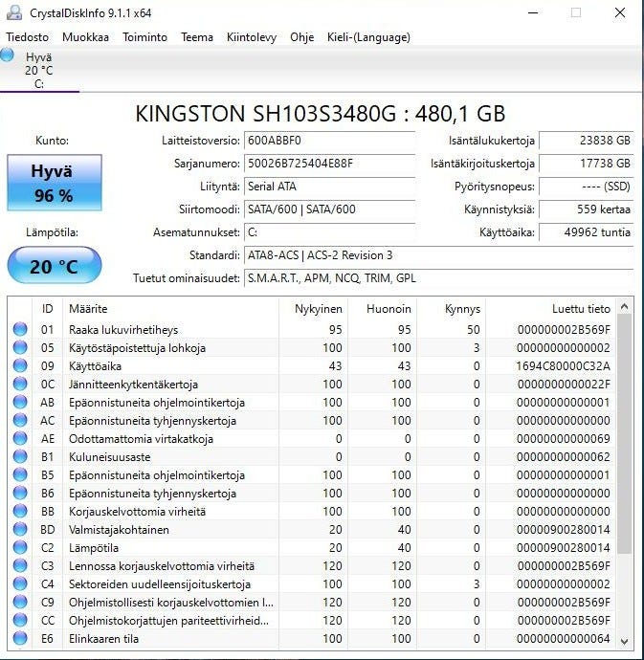Click status orb for attribute AC

tap(20, 420)
